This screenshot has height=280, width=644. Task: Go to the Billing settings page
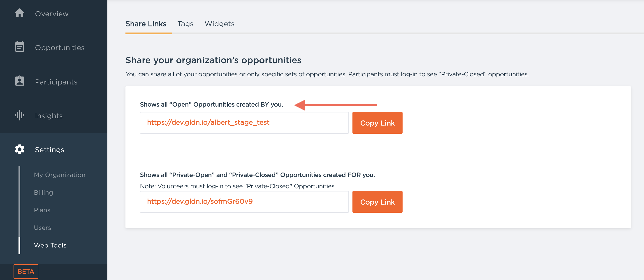(44, 192)
